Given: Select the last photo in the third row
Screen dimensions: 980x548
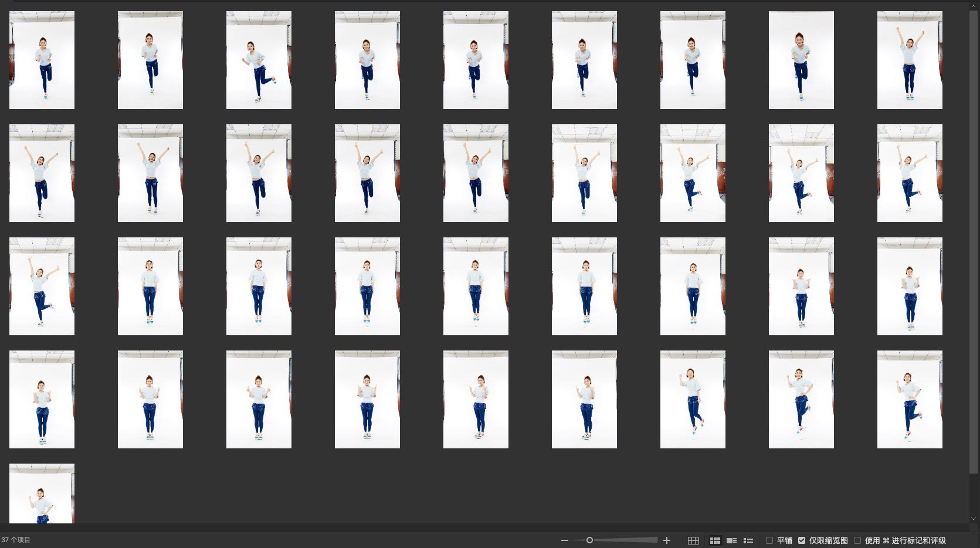Looking at the screenshot, I should tap(910, 286).
